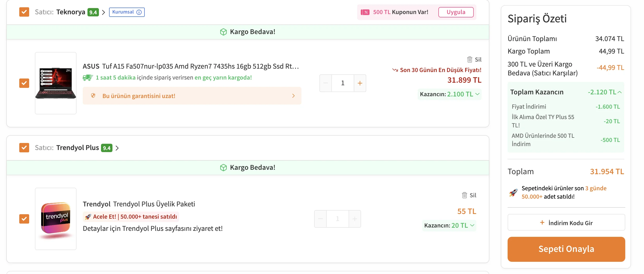Click 'Detaylar için Trendyol Plus sayfasını ziyaret et!'
644x274 pixels.
pos(153,229)
